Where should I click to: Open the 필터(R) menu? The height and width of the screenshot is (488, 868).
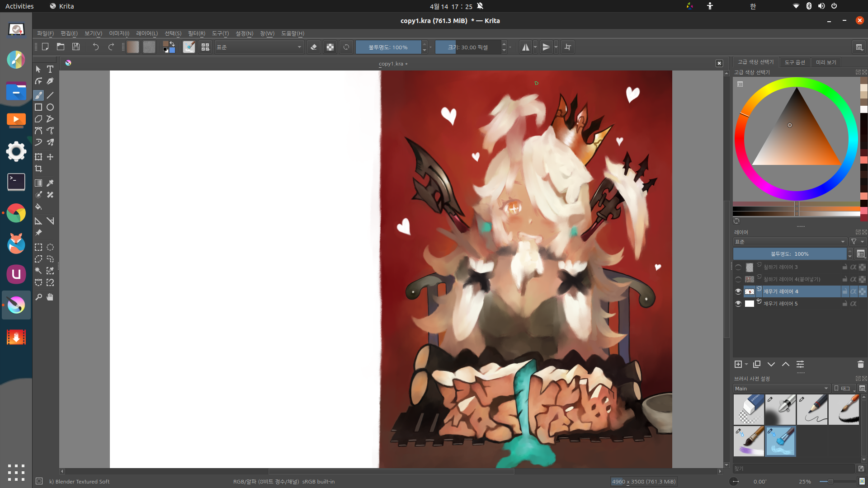197,33
